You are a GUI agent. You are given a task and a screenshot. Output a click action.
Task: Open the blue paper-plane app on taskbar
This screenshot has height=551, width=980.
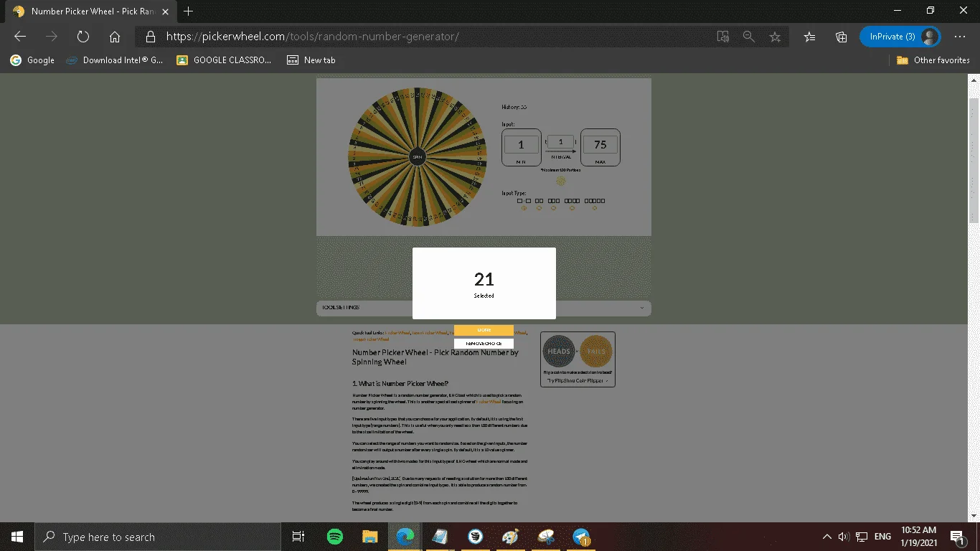[580, 537]
